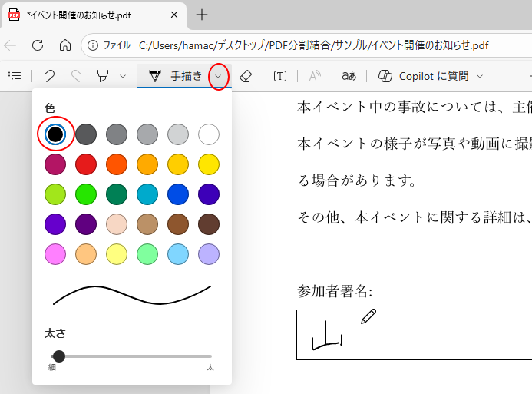Viewport: 532px width, 394px height.
Task: Click the text る場合があります。
Action: tap(357, 180)
